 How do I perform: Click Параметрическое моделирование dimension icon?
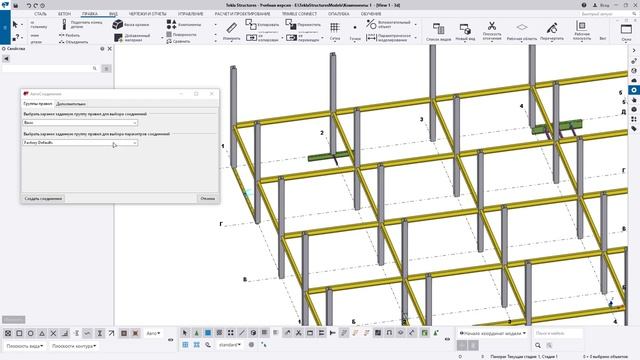(x=371, y=38)
